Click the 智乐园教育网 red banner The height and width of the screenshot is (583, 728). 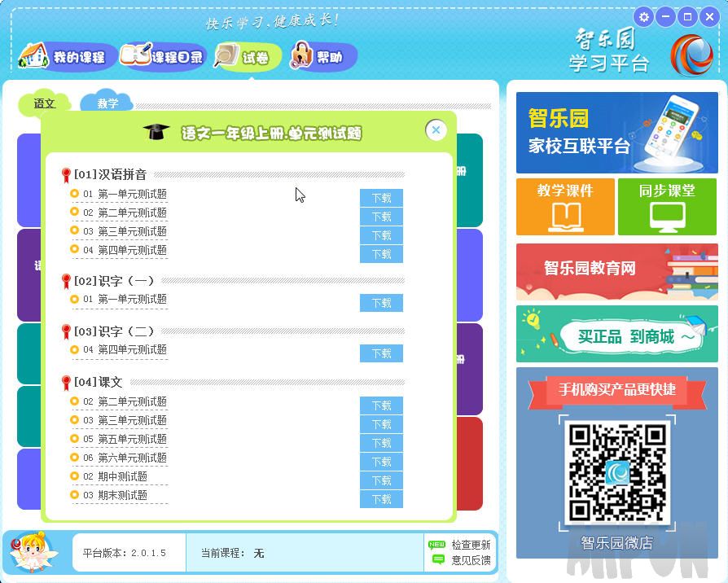(616, 270)
